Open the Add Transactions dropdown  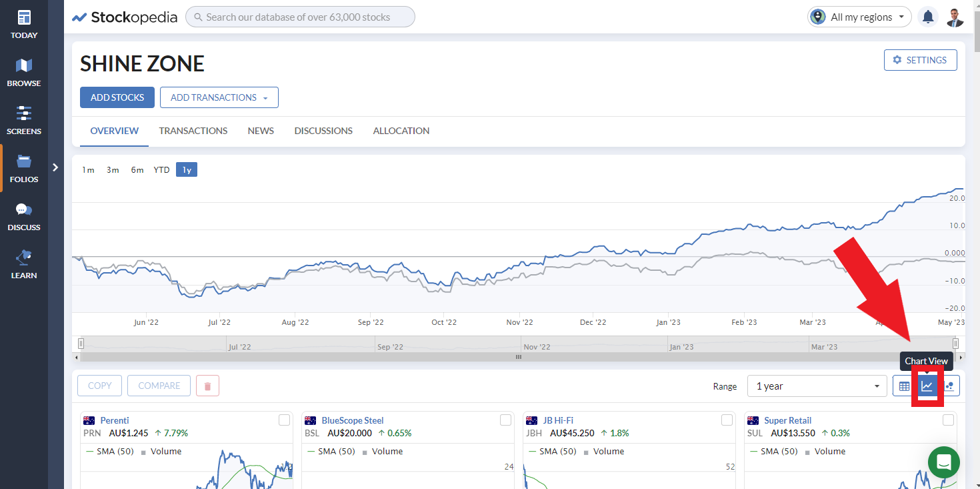pos(219,97)
